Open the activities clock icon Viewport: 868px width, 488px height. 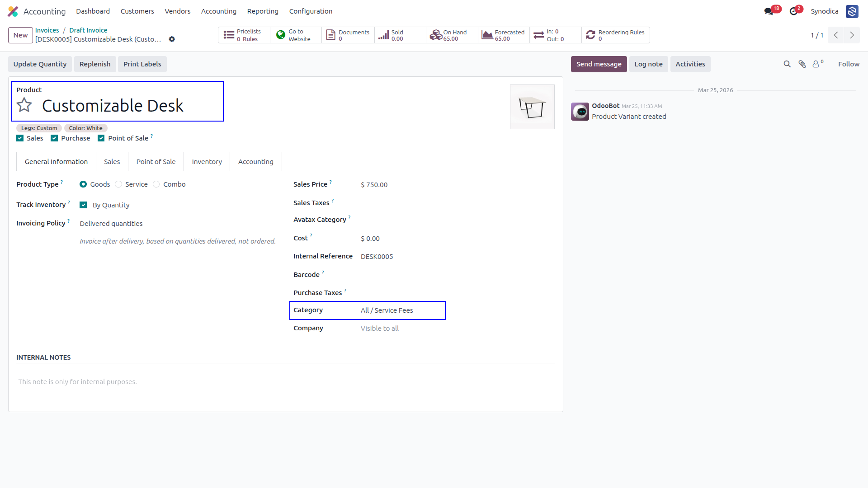click(x=793, y=11)
